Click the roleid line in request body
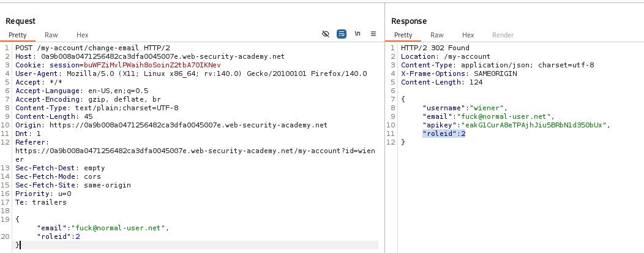 [59, 236]
